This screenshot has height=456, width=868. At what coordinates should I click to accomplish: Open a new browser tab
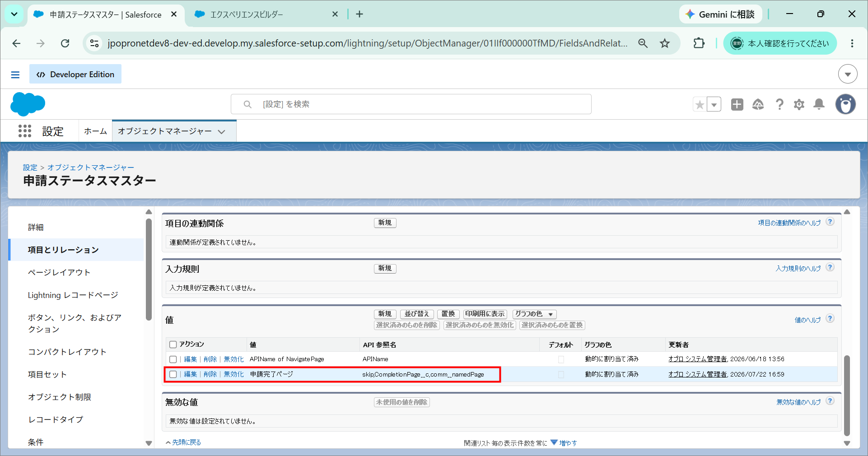click(359, 14)
